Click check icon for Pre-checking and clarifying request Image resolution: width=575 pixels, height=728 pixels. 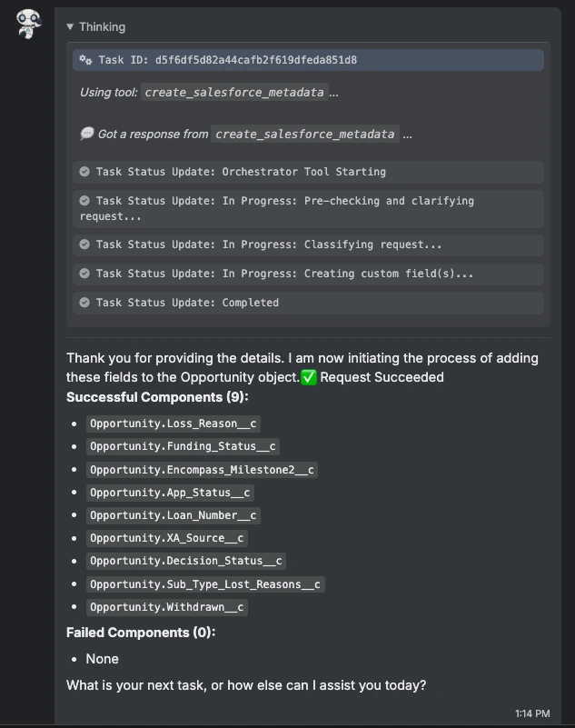[x=84, y=201]
